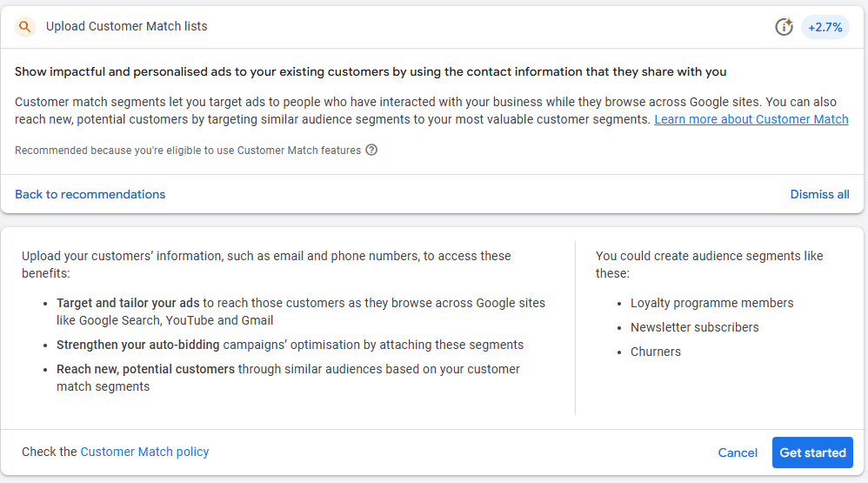Cancel the Customer Match upload
868x483 pixels.
tap(738, 453)
